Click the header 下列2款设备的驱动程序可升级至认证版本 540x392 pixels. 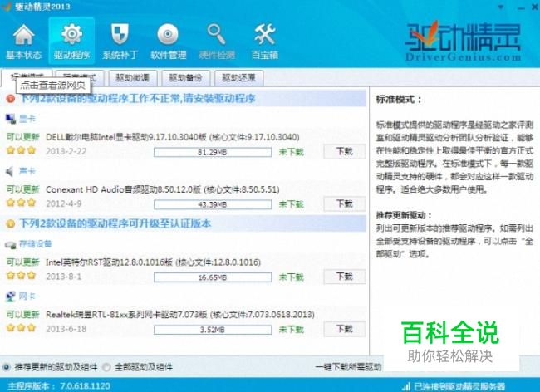(115, 223)
